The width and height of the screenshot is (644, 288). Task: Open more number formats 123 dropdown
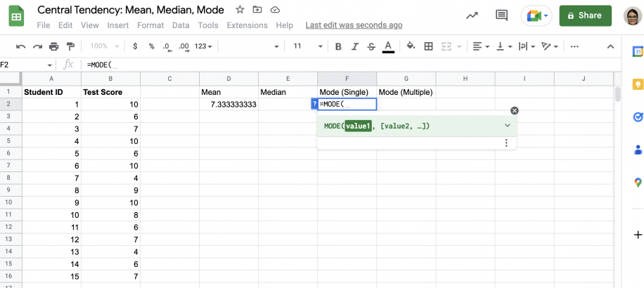coord(203,46)
